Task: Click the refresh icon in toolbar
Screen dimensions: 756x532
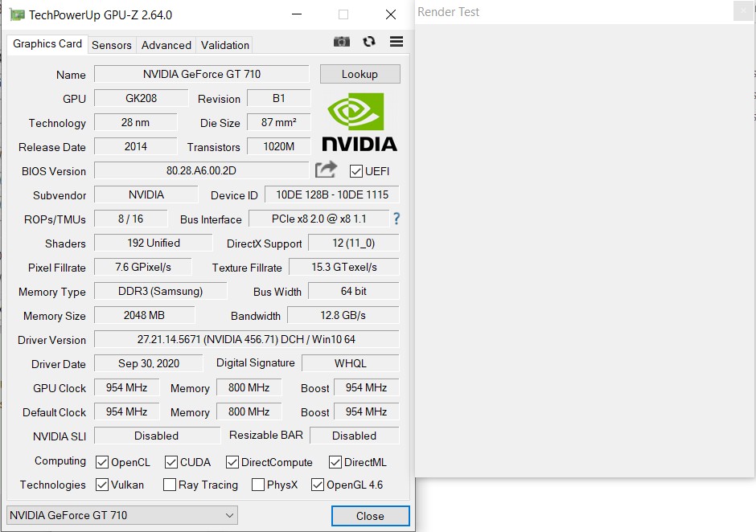Action: (369, 42)
